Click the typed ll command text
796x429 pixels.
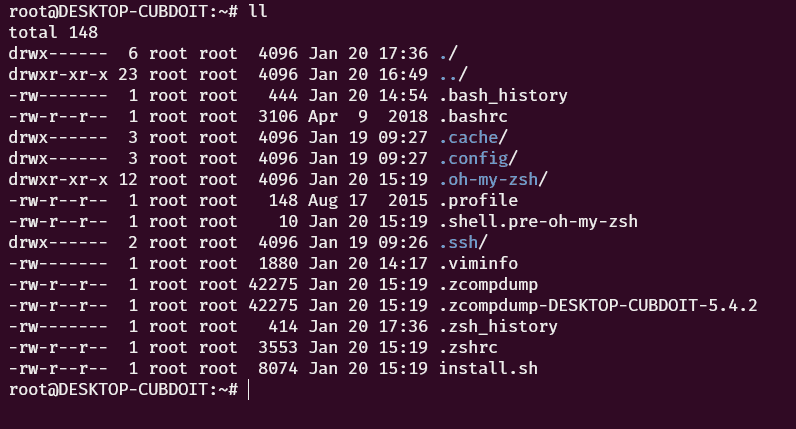coord(258,11)
